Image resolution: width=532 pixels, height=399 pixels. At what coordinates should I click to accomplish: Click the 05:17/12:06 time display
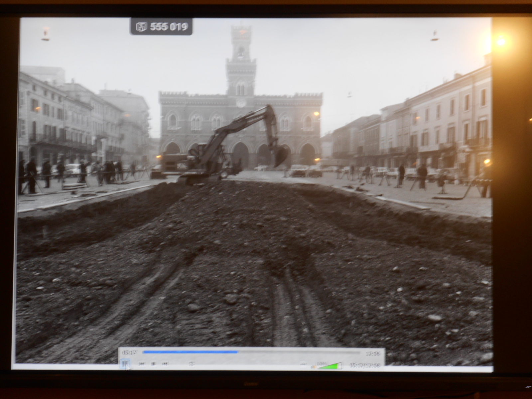[x=364, y=365]
